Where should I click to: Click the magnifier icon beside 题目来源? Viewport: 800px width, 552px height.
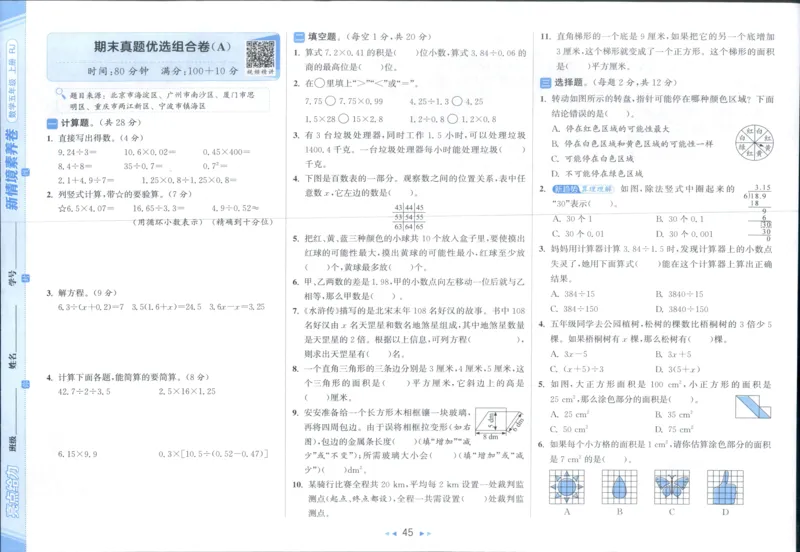click(x=61, y=93)
